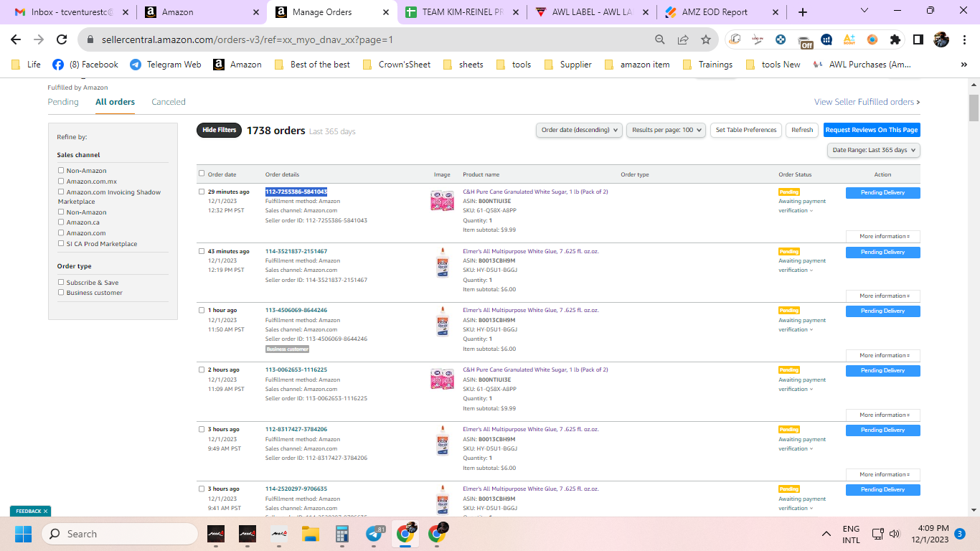Viewport: 980px width, 551px height.
Task: Click Pending Delivery for order 113-0062653-1116225
Action: 883,371
